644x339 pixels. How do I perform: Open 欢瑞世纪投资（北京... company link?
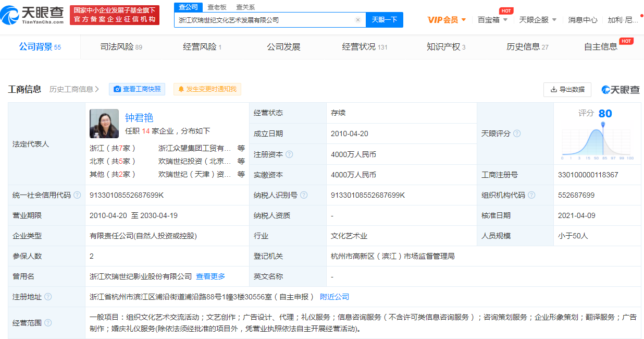click(194, 161)
